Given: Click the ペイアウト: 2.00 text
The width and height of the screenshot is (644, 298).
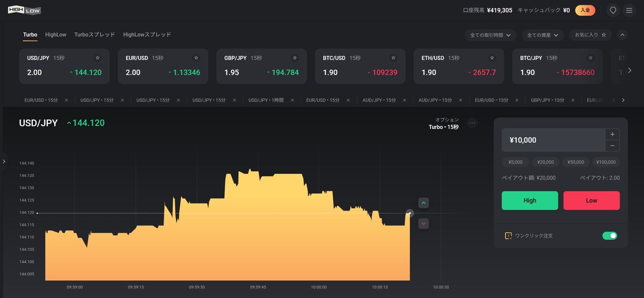Looking at the screenshot, I should [x=600, y=178].
